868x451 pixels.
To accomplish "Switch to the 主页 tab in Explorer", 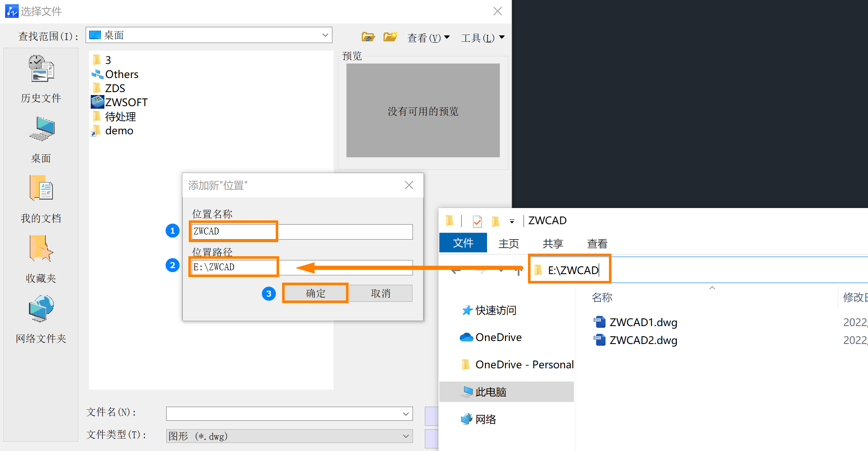I will 509,243.
